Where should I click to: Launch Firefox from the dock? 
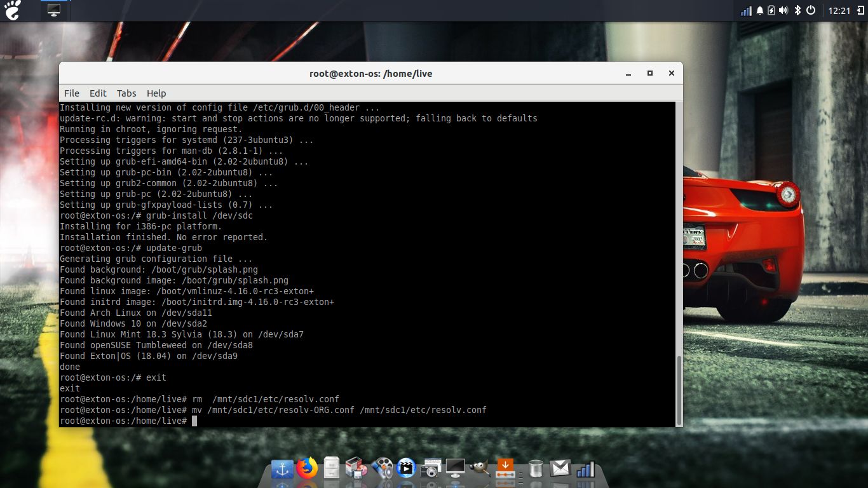[x=307, y=468]
